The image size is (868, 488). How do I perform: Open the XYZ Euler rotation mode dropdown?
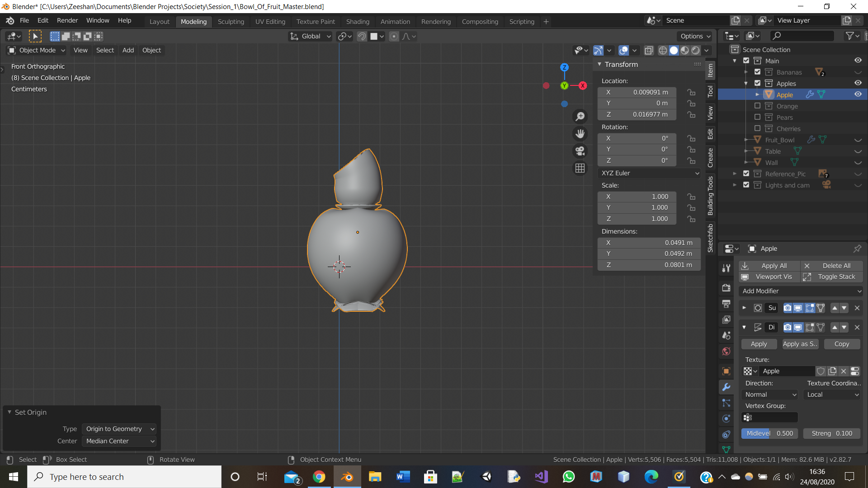coord(649,173)
